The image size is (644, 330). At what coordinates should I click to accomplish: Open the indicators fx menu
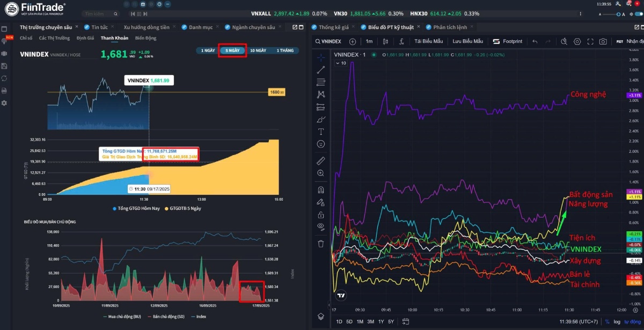tap(400, 41)
